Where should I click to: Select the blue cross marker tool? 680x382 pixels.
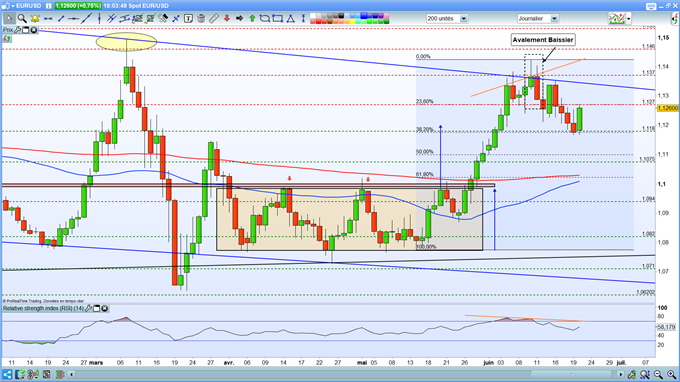point(176,19)
